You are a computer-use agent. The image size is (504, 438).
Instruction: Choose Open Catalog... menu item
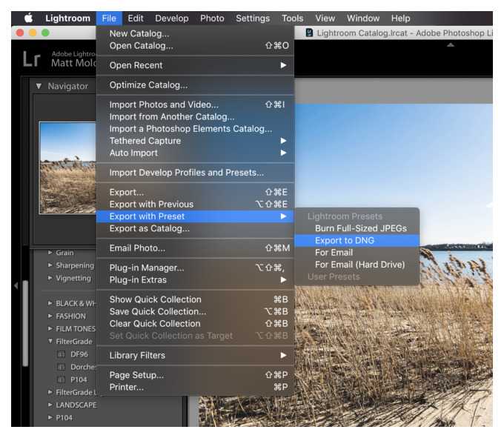(x=195, y=46)
